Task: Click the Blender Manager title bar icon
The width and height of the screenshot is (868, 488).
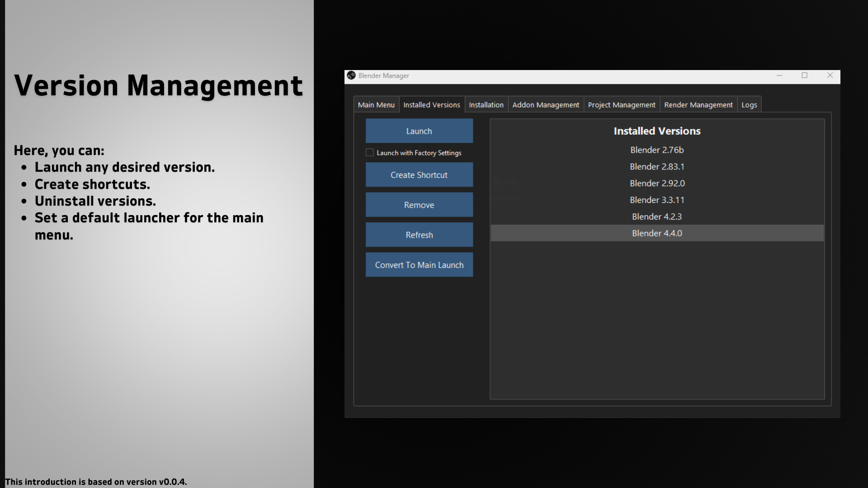Action: point(351,75)
